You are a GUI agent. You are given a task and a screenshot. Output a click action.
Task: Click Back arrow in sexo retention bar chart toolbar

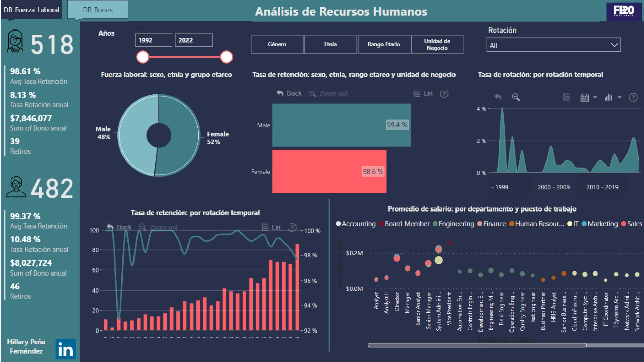coord(289,93)
